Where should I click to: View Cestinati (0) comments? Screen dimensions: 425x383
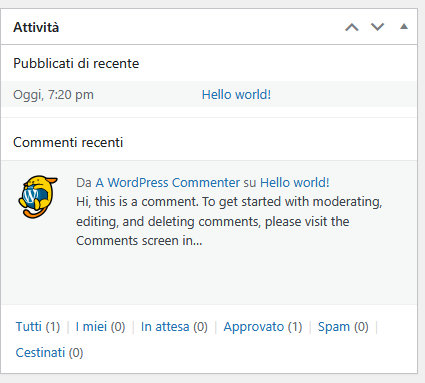tap(49, 353)
